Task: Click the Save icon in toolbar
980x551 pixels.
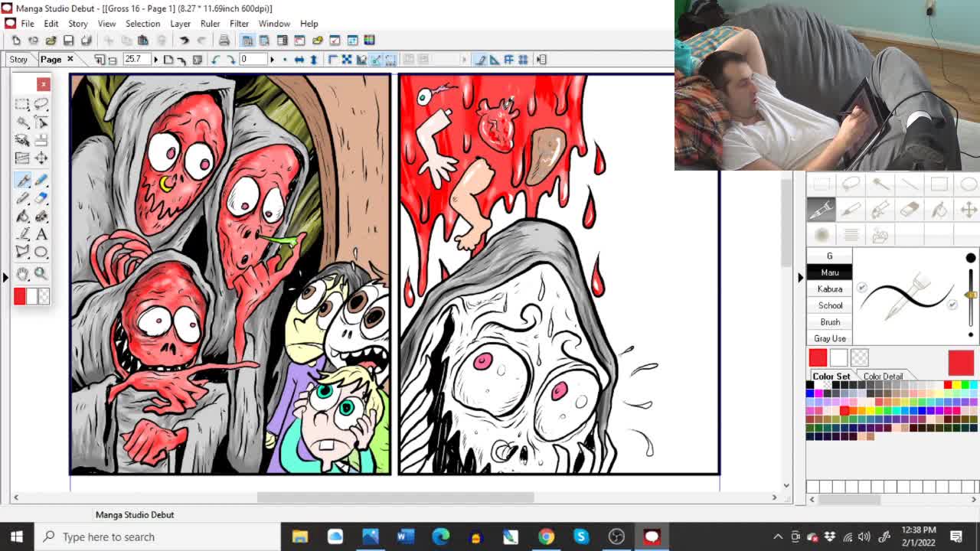Action: 68,41
